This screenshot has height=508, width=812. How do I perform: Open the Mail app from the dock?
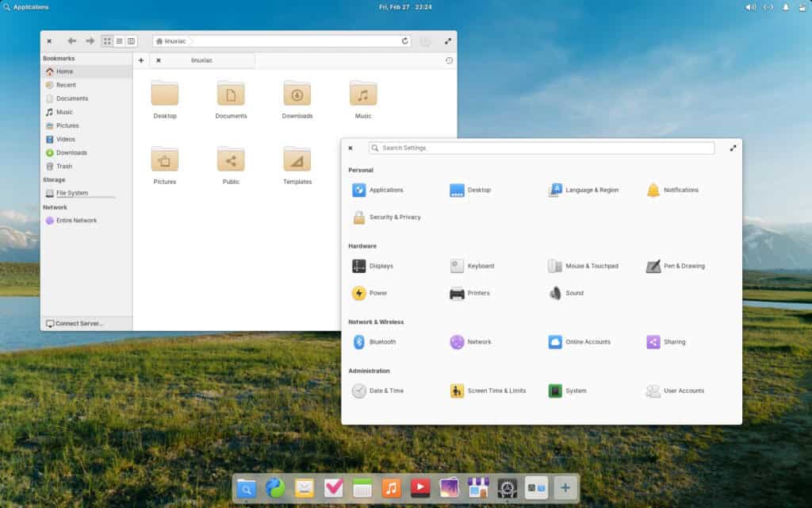click(x=304, y=488)
